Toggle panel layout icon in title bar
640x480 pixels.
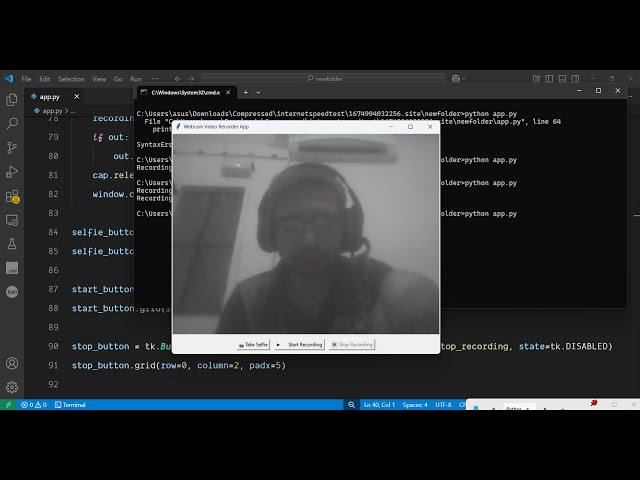coord(562,78)
